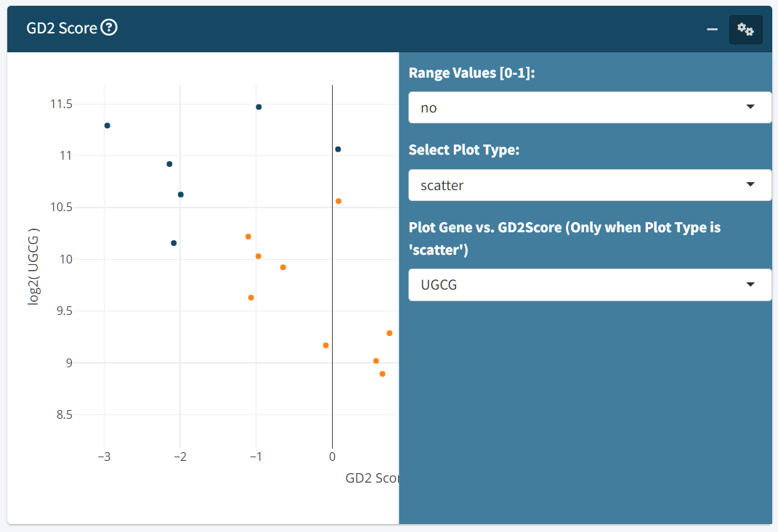Click the topmost dark blue point near 11.5
The image size is (778, 532).
[259, 107]
